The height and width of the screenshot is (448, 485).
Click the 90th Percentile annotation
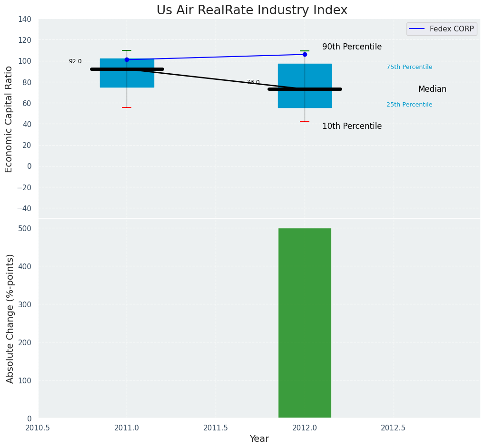tap(352, 47)
